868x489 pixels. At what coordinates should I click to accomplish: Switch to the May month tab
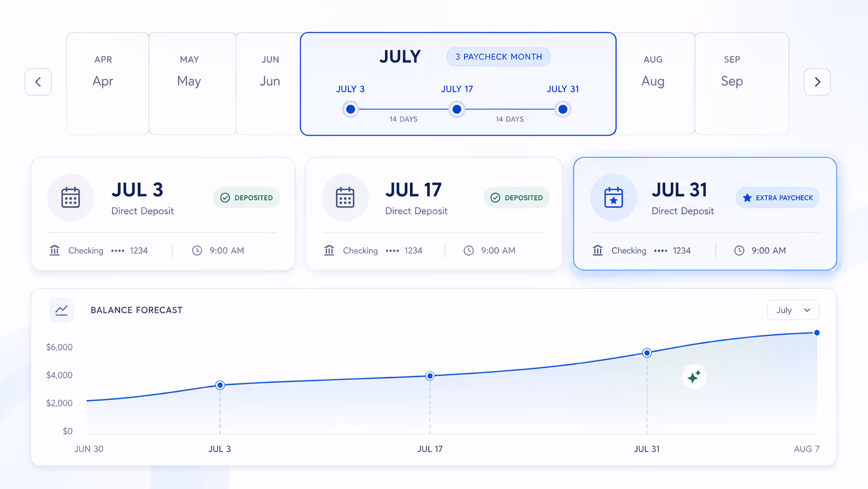point(193,84)
